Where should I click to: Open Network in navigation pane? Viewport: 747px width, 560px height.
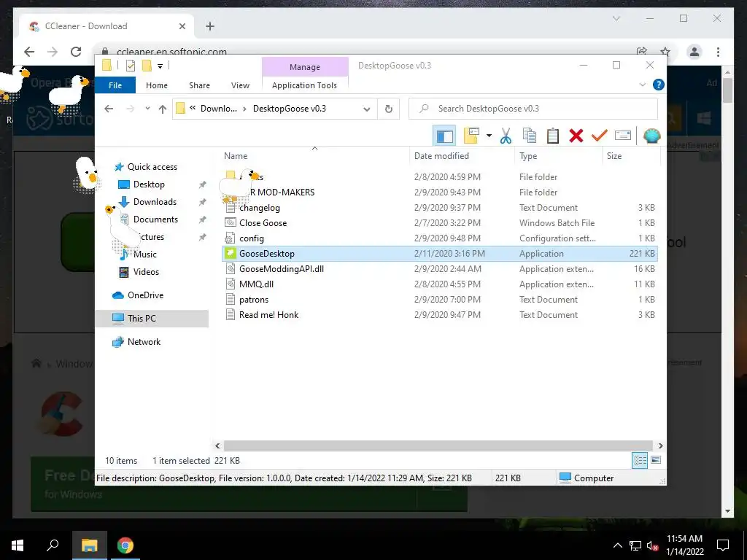click(144, 342)
